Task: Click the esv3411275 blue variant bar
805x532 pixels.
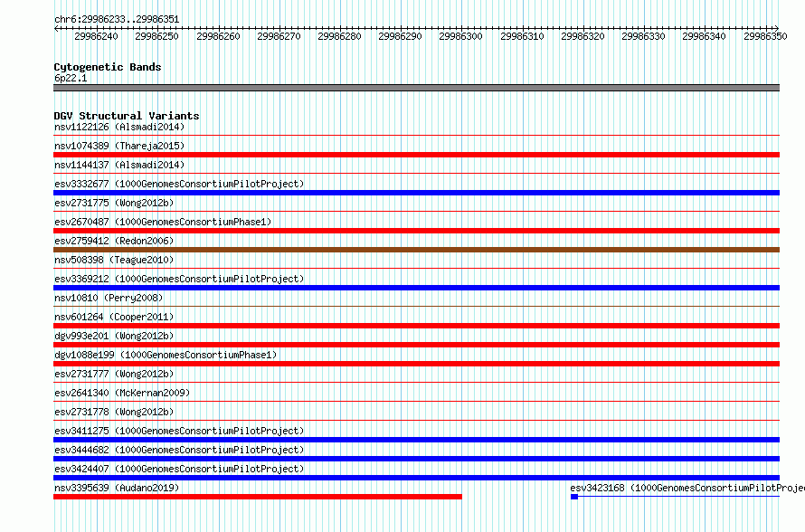Action: click(x=416, y=440)
